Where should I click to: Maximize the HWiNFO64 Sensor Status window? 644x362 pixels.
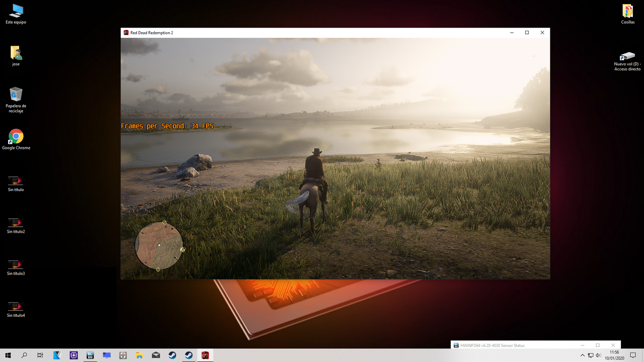pyautogui.click(x=598, y=345)
